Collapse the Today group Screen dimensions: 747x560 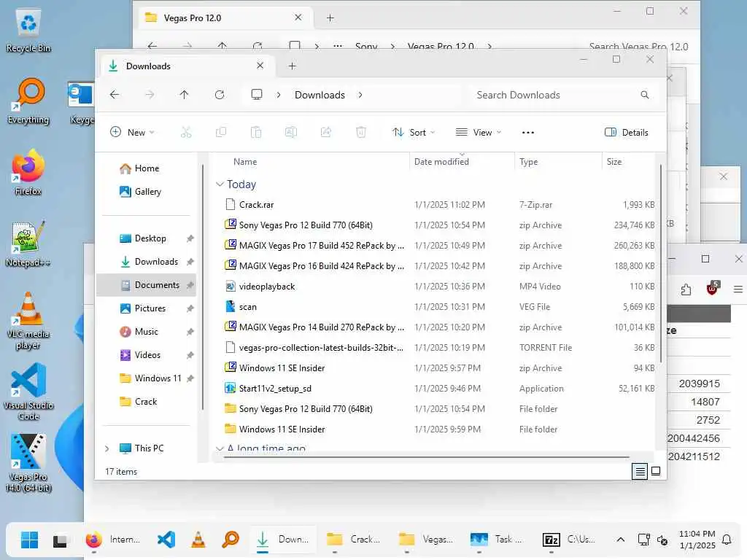[220, 184]
